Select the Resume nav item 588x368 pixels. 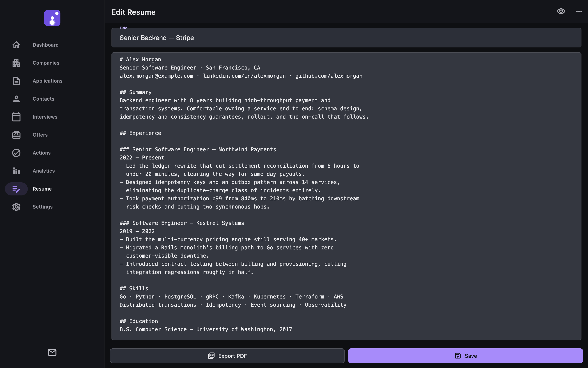click(42, 189)
